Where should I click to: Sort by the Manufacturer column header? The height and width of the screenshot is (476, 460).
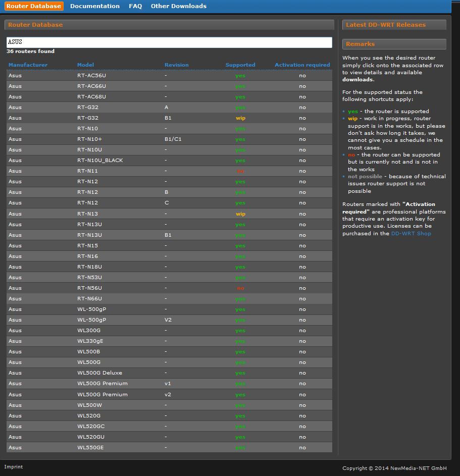pos(28,65)
